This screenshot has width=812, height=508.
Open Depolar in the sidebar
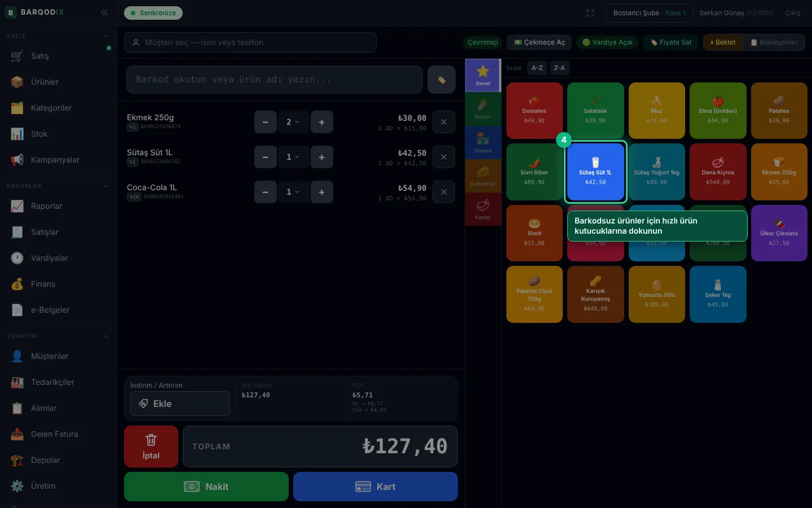pos(58,460)
